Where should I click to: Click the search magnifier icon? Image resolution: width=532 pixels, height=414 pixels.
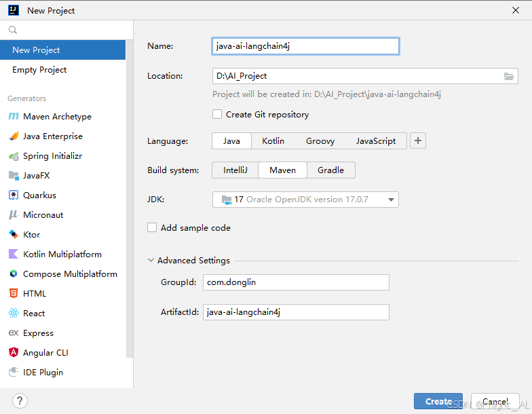click(x=13, y=30)
